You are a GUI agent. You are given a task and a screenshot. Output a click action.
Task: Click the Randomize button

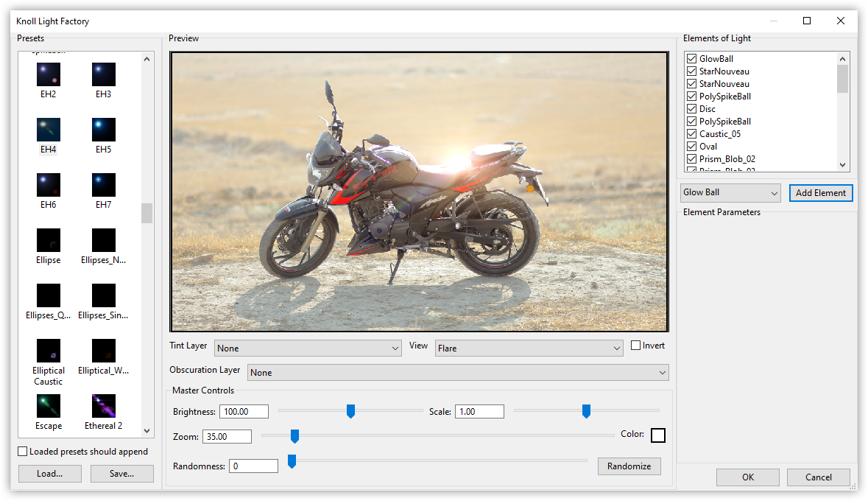coord(629,466)
